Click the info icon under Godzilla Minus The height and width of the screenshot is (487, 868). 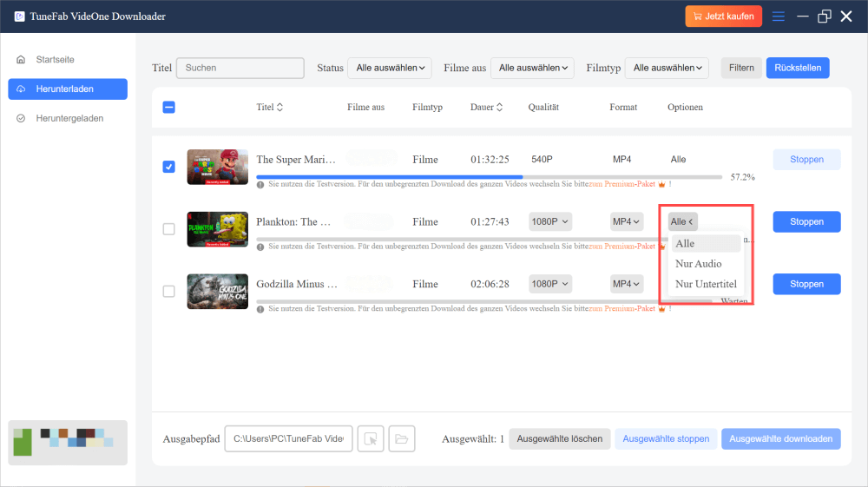(260, 309)
